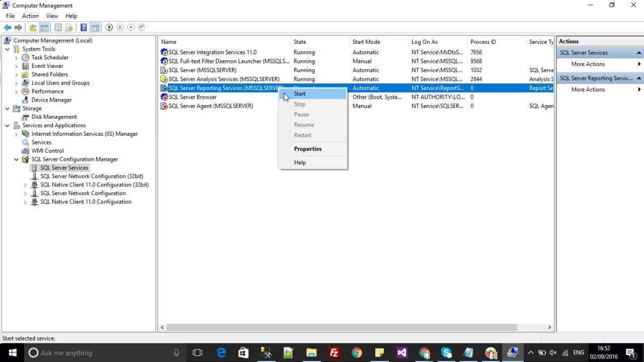Click the SQL Server Agent service icon
The height and width of the screenshot is (362, 644).
pos(164,106)
